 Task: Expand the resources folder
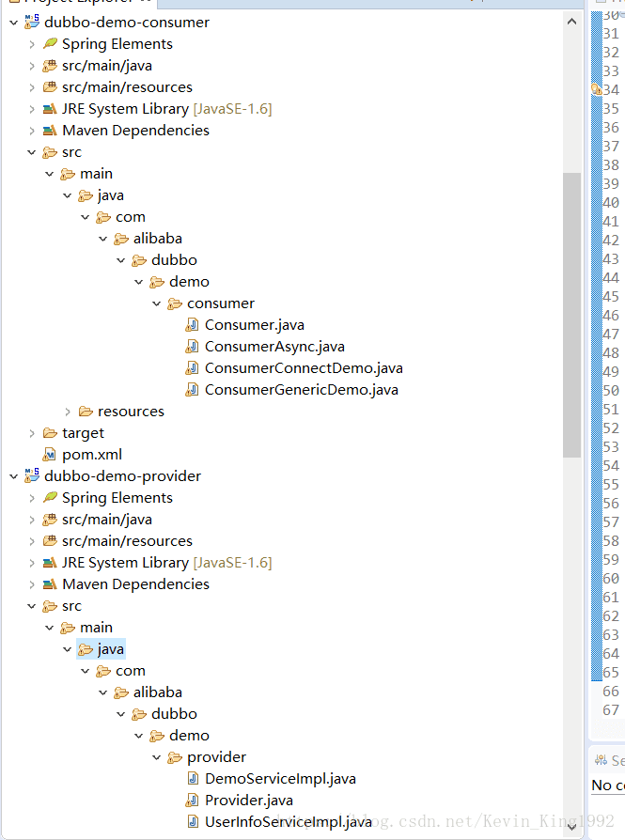(68, 412)
